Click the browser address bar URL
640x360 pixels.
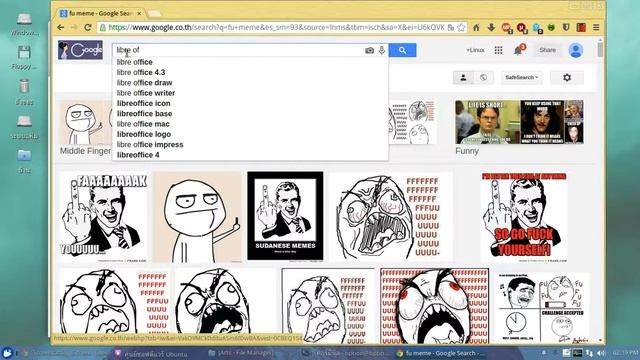[276, 27]
